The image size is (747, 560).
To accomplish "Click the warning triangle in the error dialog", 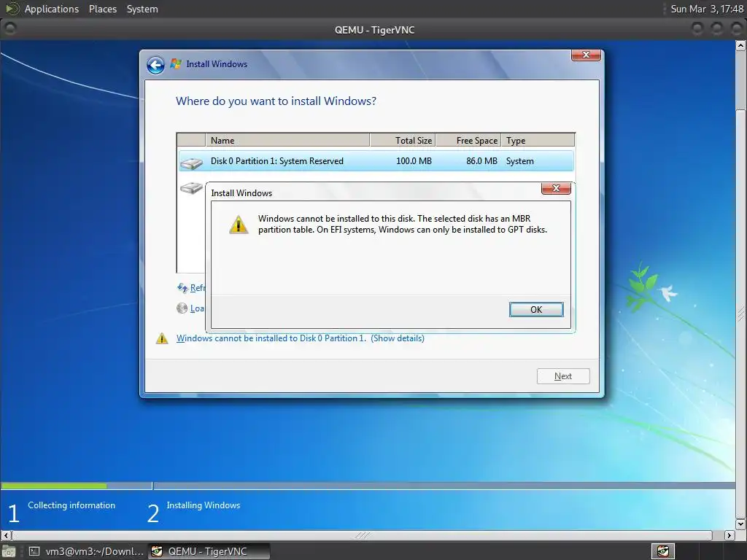I will click(239, 225).
